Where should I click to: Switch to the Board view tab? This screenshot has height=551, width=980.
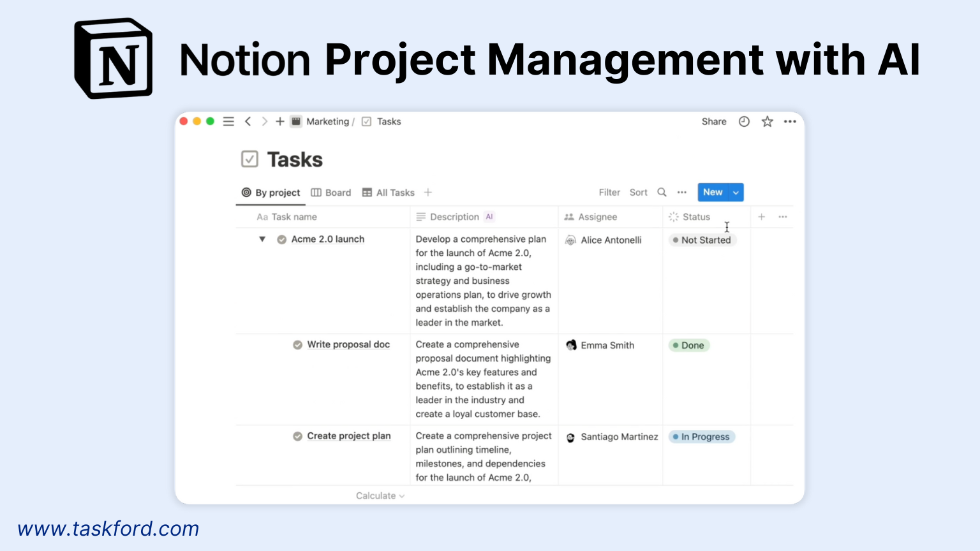330,192
